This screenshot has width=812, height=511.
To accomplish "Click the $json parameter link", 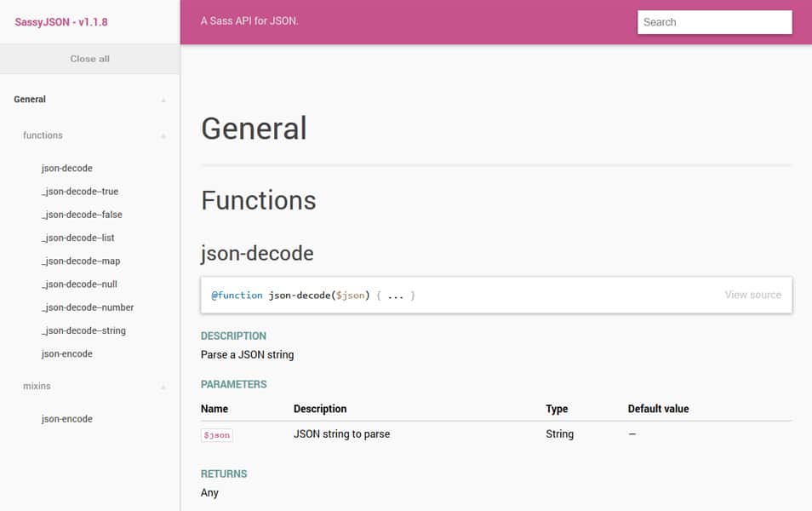I will (216, 434).
